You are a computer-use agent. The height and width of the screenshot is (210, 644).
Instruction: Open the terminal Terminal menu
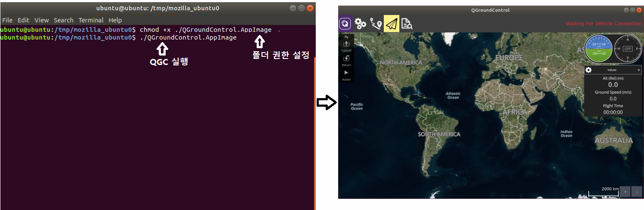click(91, 20)
